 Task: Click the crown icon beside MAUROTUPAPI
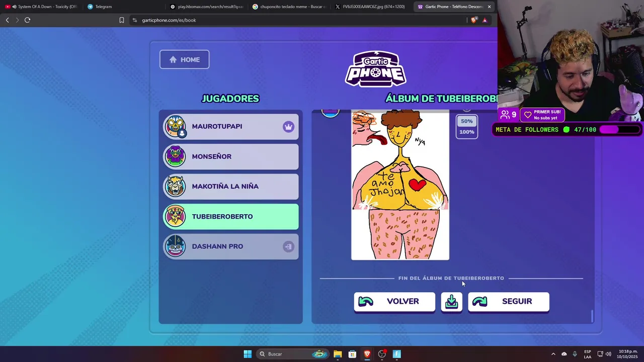[x=288, y=127]
